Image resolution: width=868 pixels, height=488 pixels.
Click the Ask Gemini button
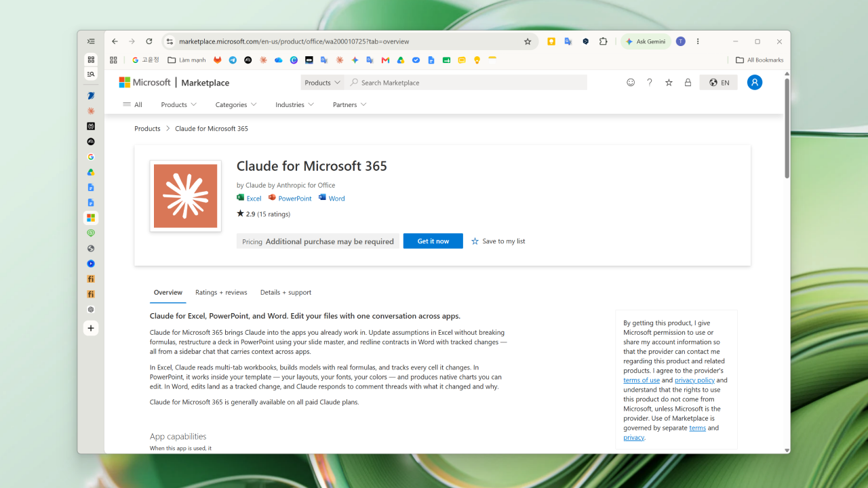click(646, 41)
